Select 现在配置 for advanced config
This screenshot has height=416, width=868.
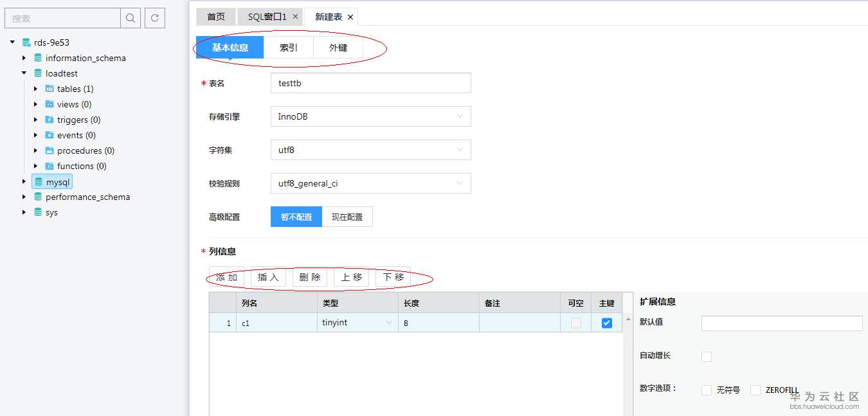347,217
